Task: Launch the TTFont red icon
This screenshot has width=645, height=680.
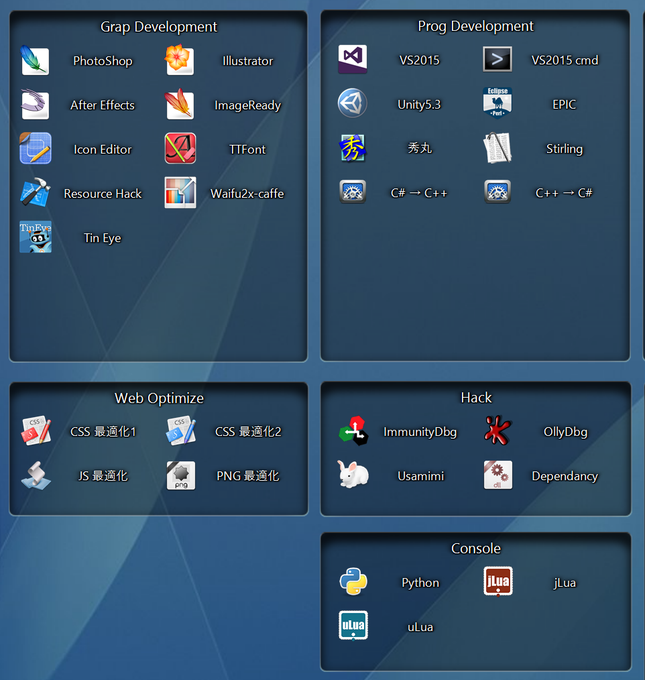Action: (180, 149)
